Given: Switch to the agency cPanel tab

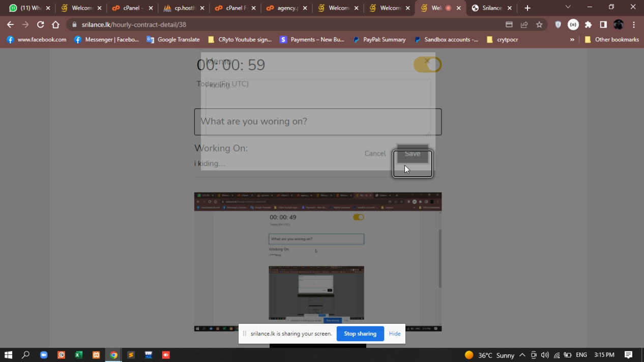Looking at the screenshot, I should pyautogui.click(x=286, y=8).
